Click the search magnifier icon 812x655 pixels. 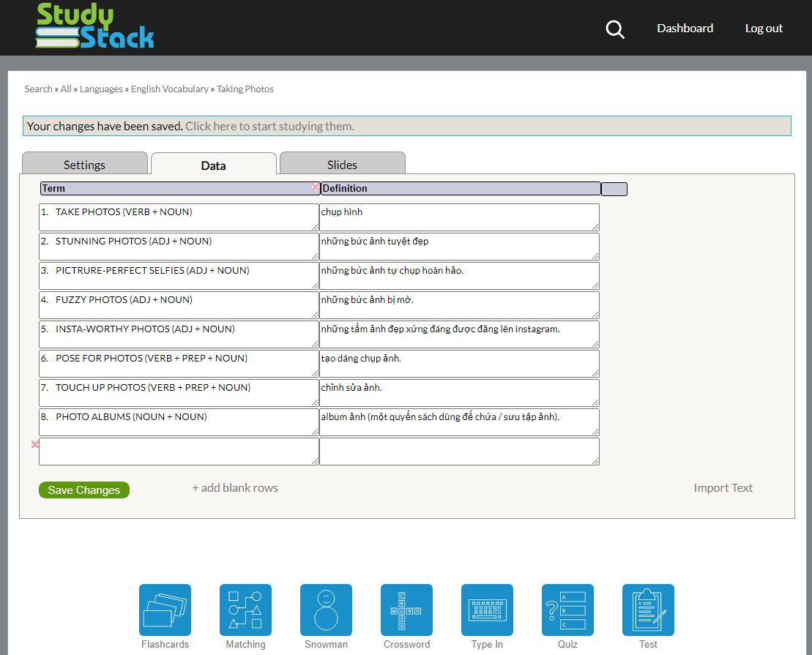tap(615, 29)
